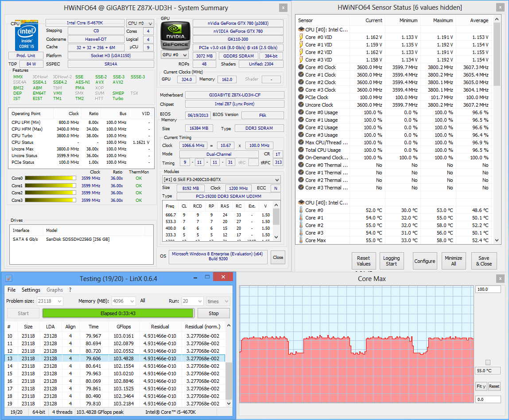Open the Problem size dropdown in LinX
Screen dimensions: 509x420
click(x=50, y=301)
